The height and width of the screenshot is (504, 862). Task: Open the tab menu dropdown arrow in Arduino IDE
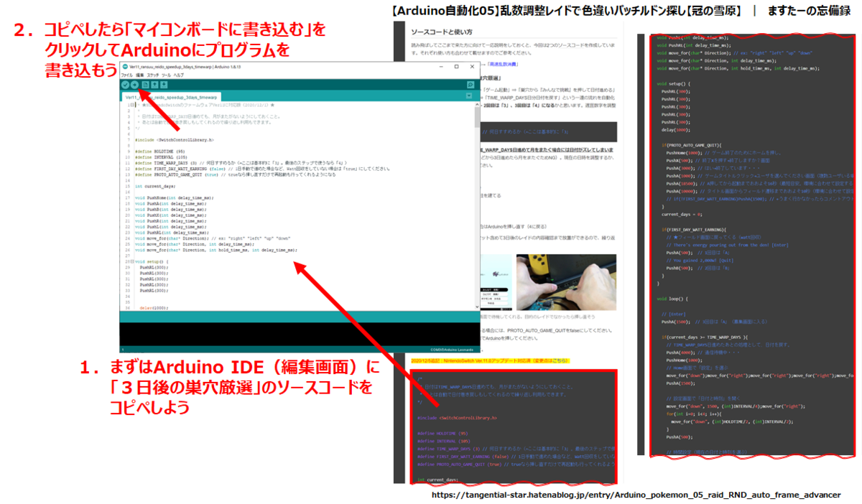tap(469, 95)
